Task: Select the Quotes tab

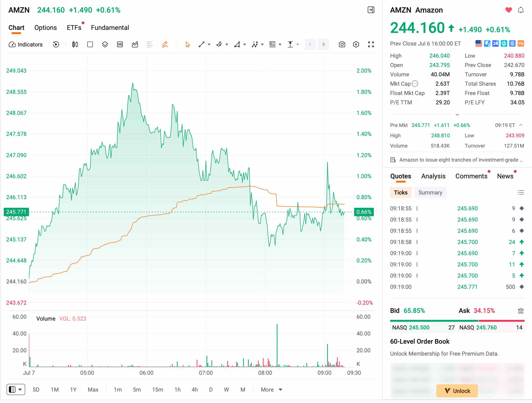Action: pyautogui.click(x=401, y=176)
